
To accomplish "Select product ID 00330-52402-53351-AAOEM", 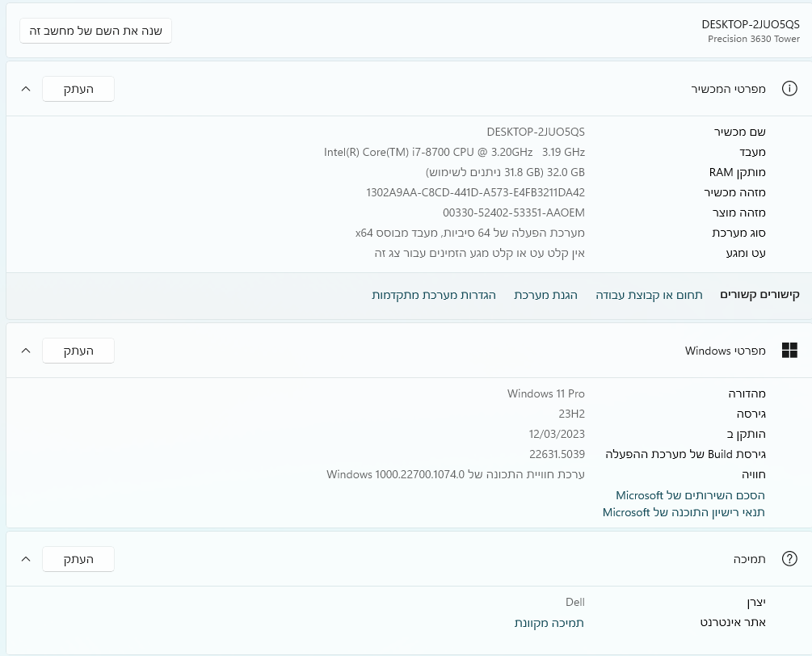I will (x=514, y=212).
